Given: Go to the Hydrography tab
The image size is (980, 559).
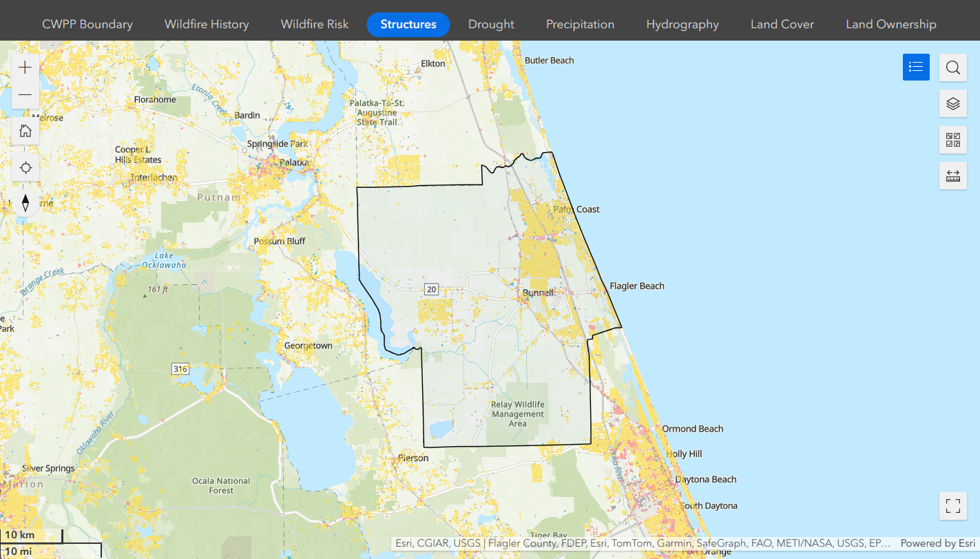Looking at the screenshot, I should click(x=682, y=24).
